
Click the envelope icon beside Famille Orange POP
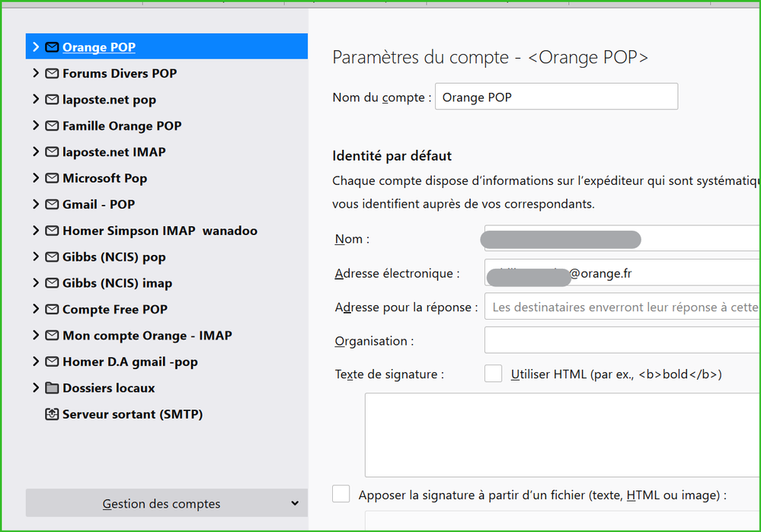tap(52, 126)
